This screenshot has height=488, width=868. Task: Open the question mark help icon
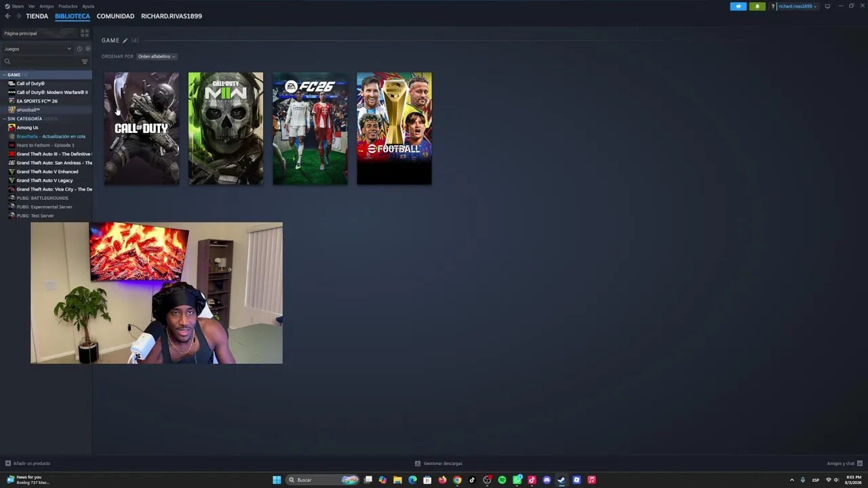[x=772, y=6]
